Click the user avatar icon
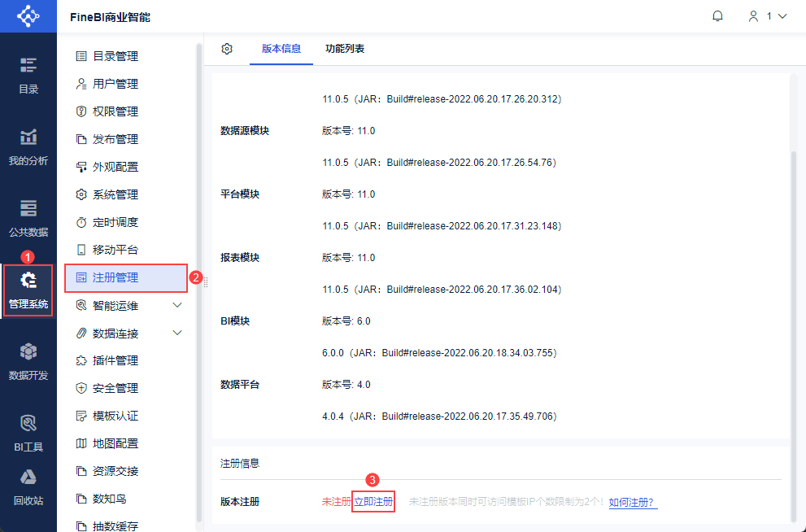806x532 pixels. tap(753, 16)
